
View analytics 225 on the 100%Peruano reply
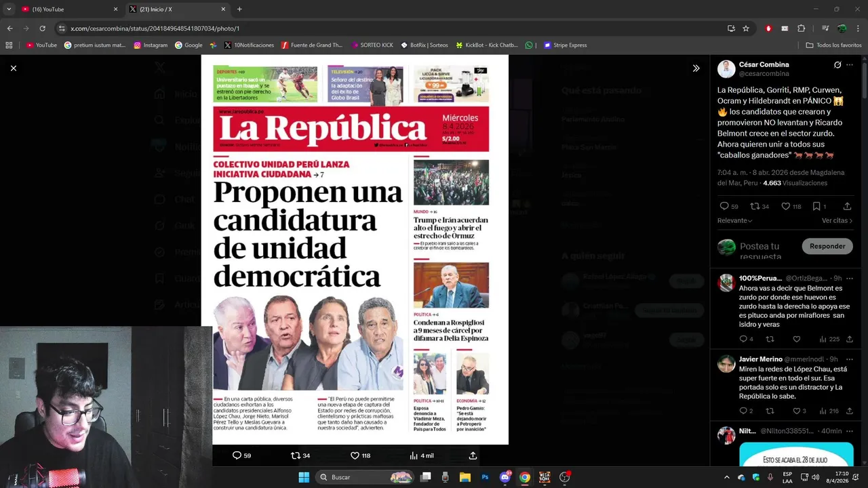point(829,339)
